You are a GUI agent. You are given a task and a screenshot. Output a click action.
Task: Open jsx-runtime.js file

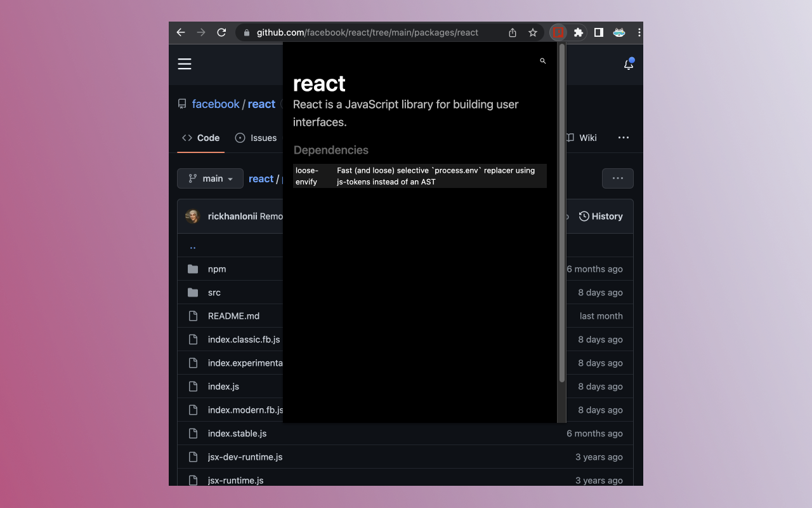(236, 481)
